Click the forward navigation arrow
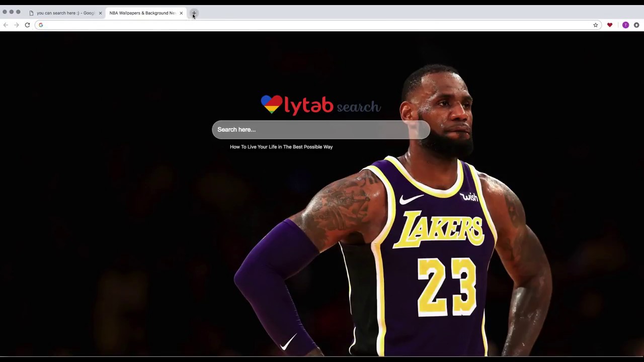Viewport: 644px width, 362px height. click(17, 25)
